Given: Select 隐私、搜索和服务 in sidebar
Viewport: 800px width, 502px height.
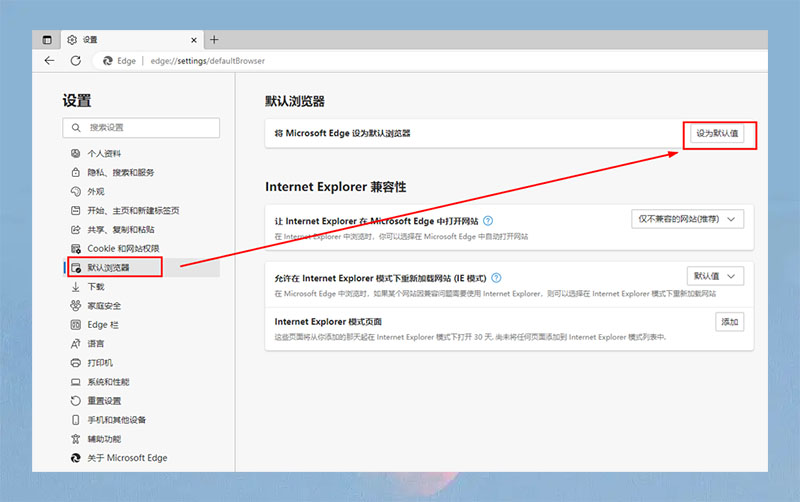Looking at the screenshot, I should tap(120, 172).
